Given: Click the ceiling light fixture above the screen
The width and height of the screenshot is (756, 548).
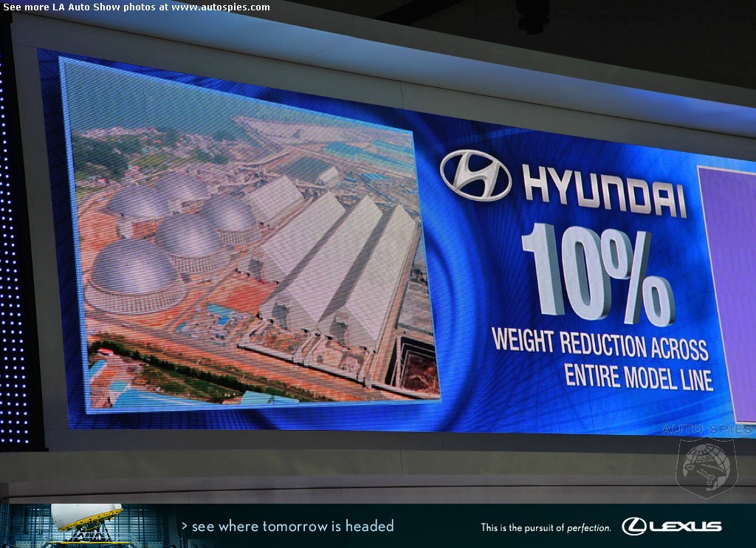Looking at the screenshot, I should [x=532, y=16].
